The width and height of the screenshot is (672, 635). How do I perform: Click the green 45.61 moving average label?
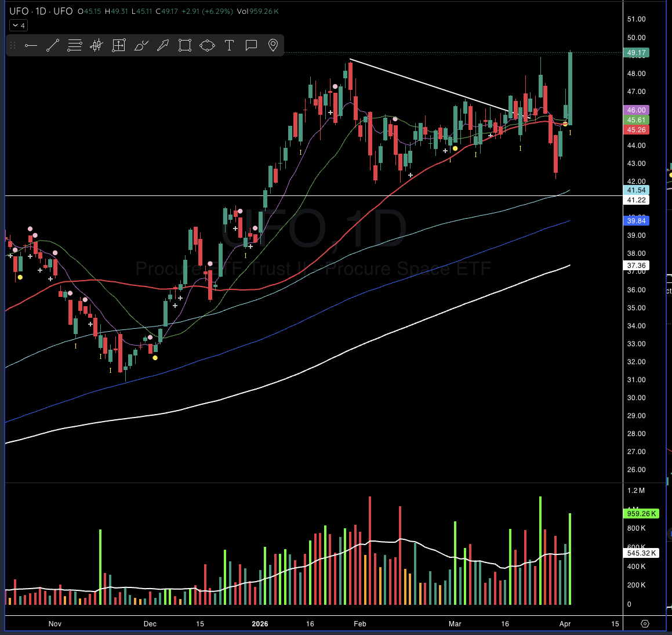coord(636,120)
